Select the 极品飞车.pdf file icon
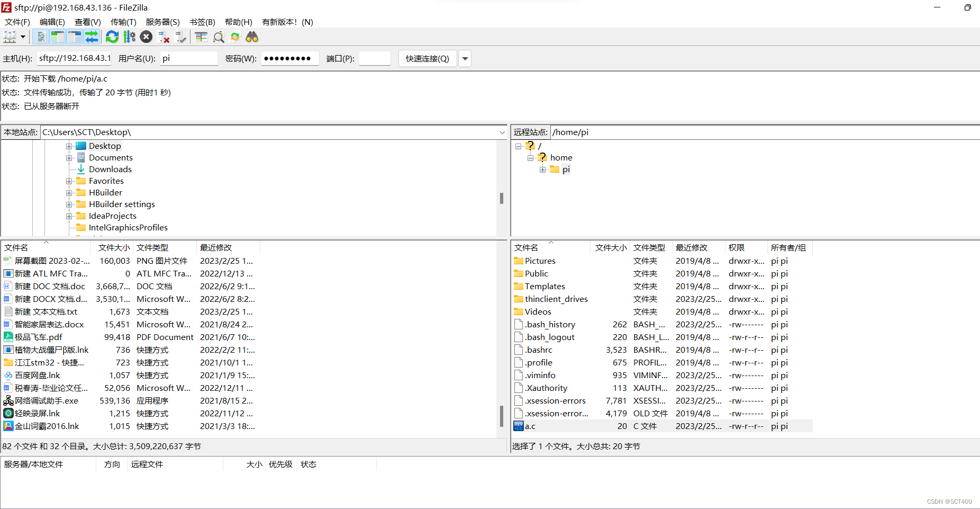 (8, 337)
